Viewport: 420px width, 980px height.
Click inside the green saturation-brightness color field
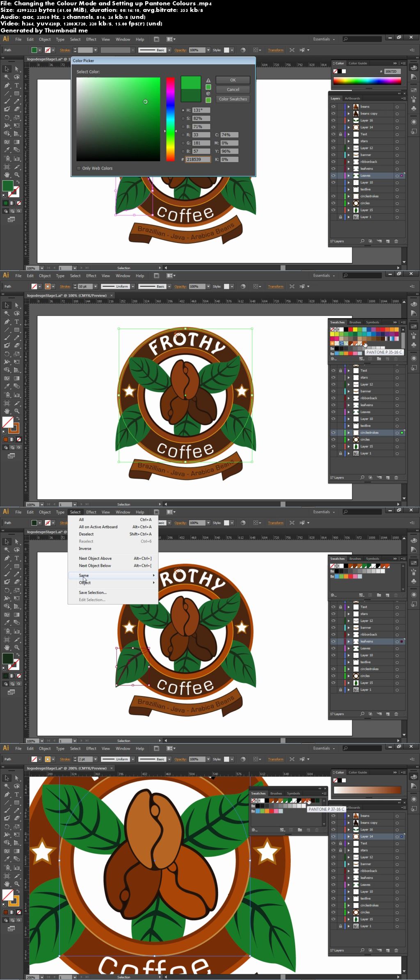(118, 119)
